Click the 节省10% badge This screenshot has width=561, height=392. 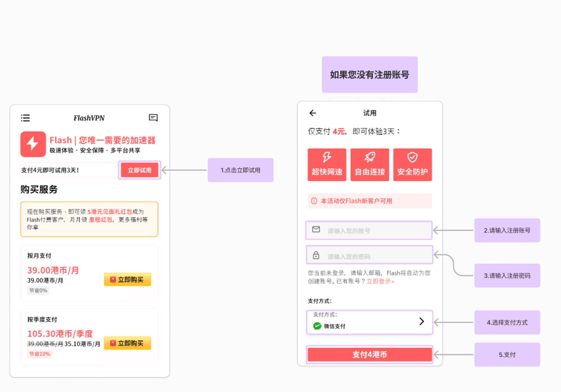pyautogui.click(x=40, y=354)
